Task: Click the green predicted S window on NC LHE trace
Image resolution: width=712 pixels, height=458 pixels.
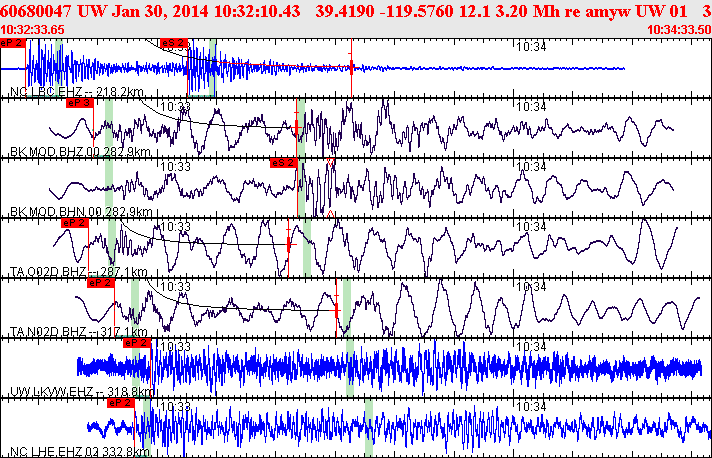Action: pos(369,428)
